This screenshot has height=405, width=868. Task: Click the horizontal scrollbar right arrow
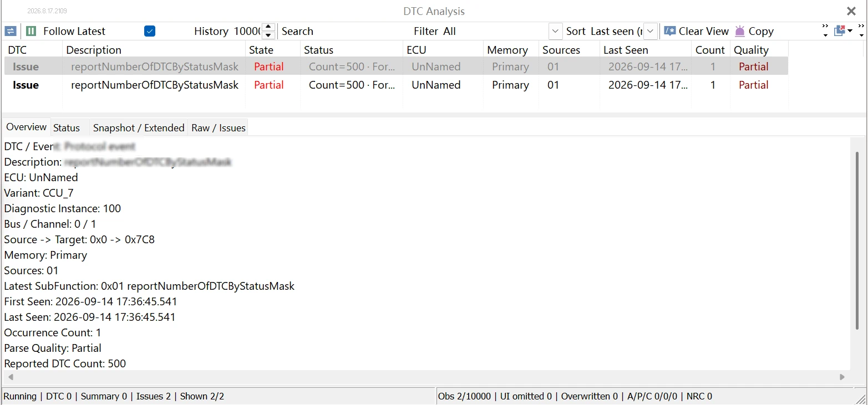[842, 377]
